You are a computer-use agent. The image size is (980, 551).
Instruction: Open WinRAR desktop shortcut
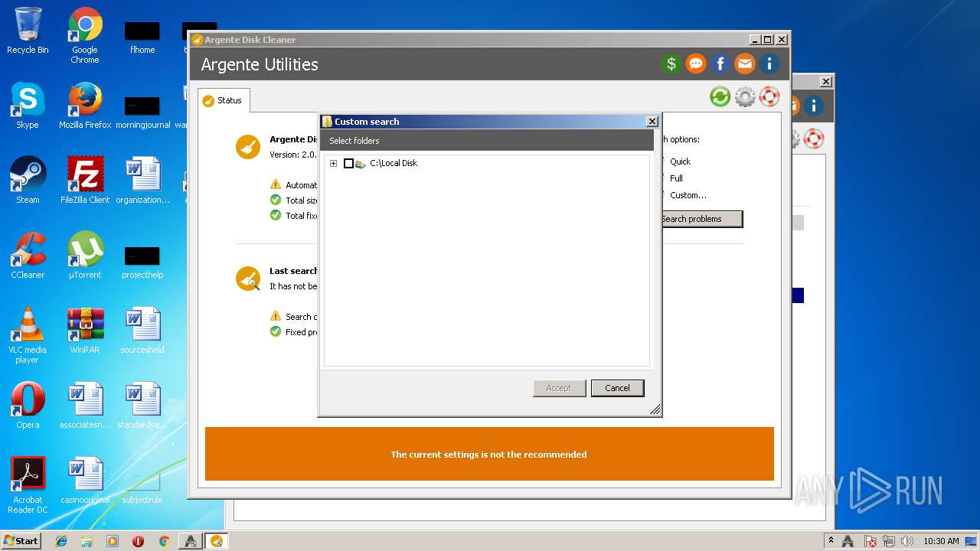85,331
